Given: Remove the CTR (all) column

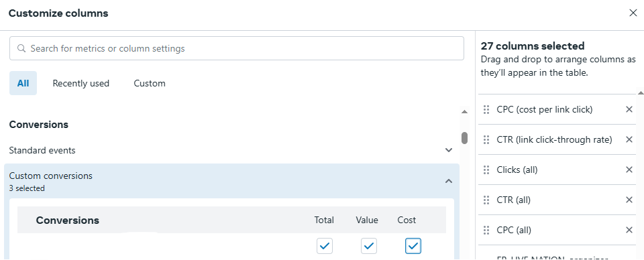Looking at the screenshot, I should click(629, 200).
